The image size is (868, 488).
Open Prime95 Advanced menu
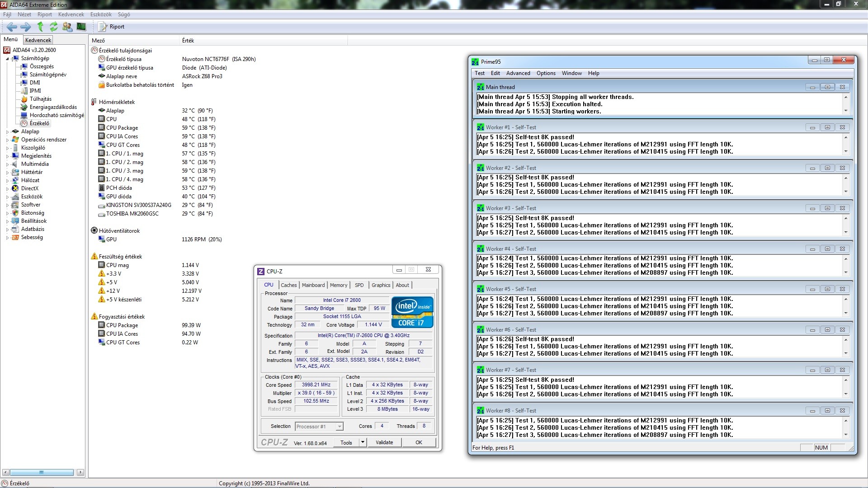(518, 73)
